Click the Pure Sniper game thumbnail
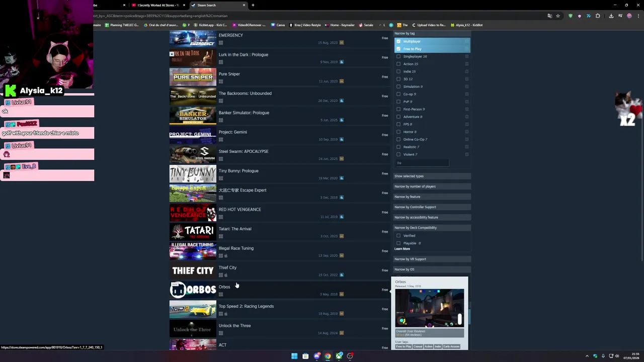 [x=193, y=77]
